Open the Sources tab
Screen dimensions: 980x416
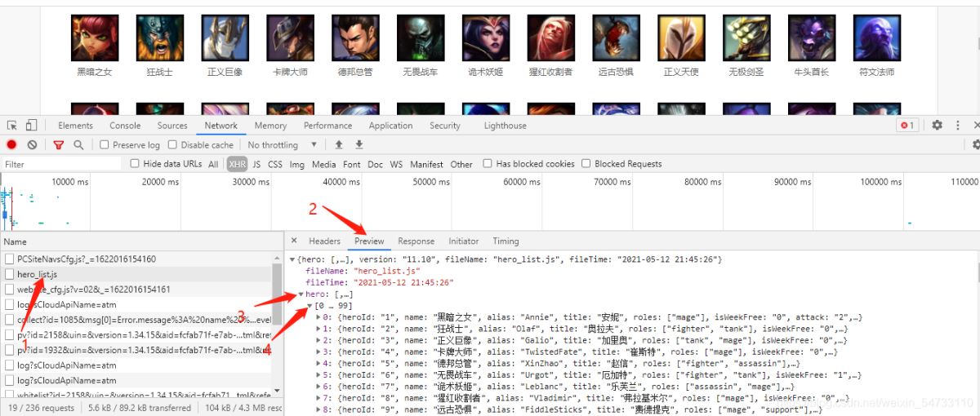(x=172, y=126)
